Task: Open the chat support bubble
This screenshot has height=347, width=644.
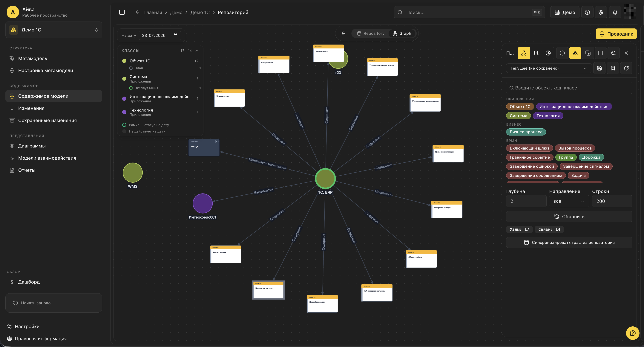Action: [x=632, y=333]
